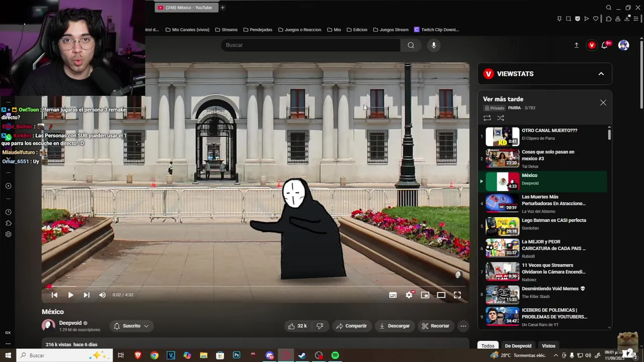
Task: Open browser extensions puzzle icon
Action: 608,19
